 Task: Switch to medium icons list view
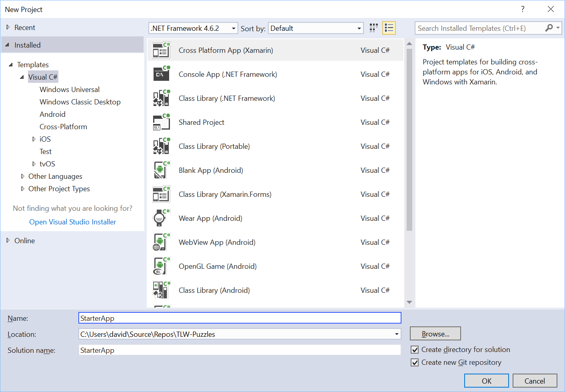pyautogui.click(x=389, y=28)
